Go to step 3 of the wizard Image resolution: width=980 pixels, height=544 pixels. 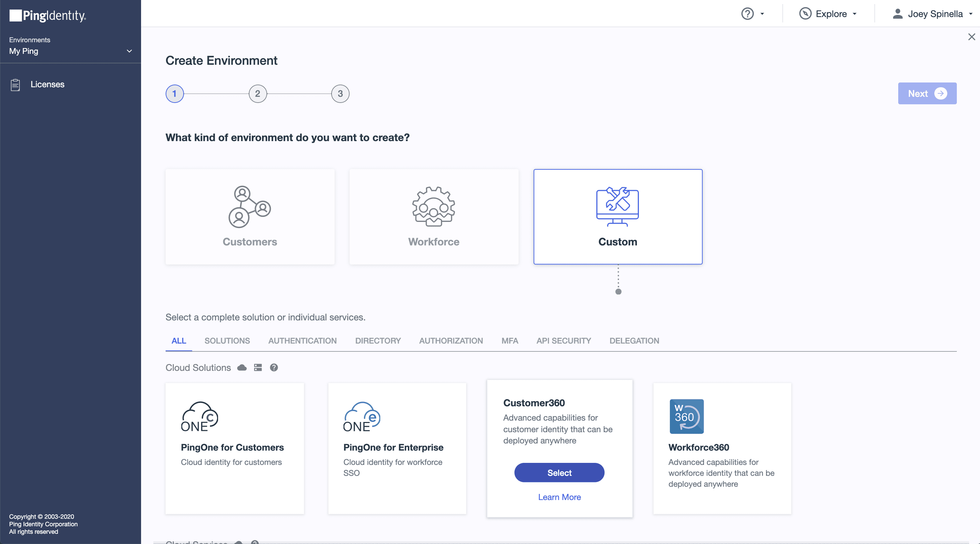[340, 94]
